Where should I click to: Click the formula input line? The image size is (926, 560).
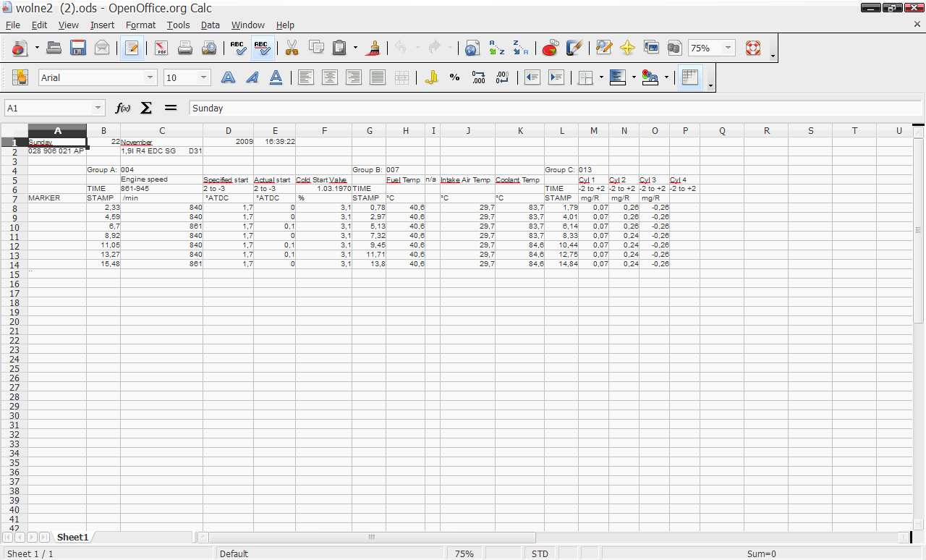coord(555,108)
